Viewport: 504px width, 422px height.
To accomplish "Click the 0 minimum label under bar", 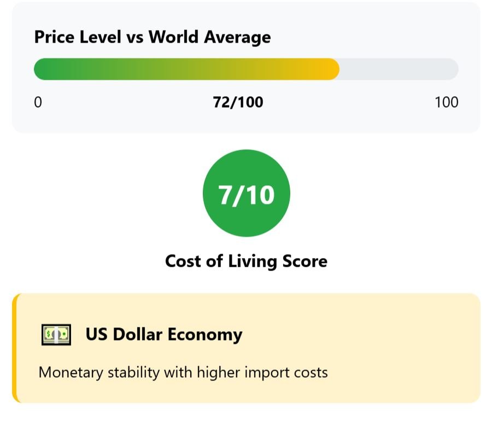I will tap(38, 102).
